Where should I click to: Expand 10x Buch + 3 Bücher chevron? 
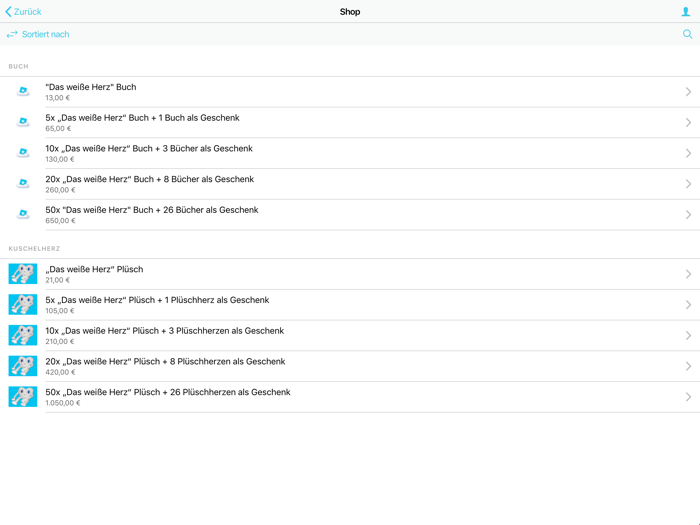(688, 153)
